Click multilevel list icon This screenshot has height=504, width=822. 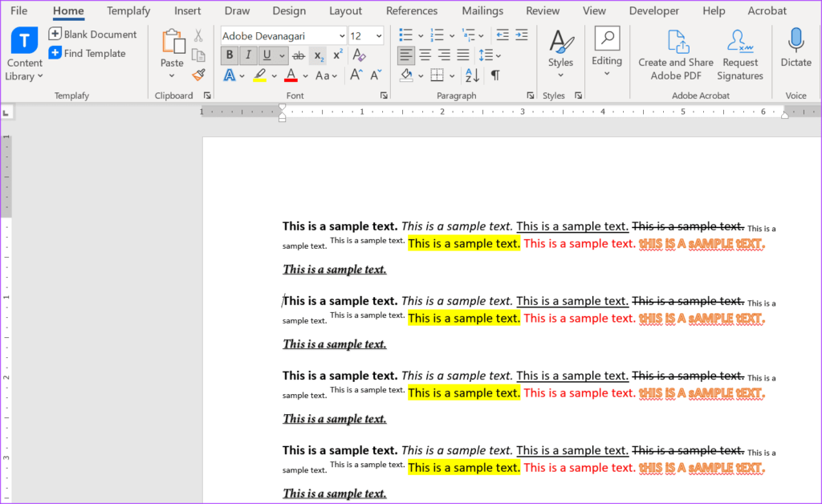click(468, 35)
